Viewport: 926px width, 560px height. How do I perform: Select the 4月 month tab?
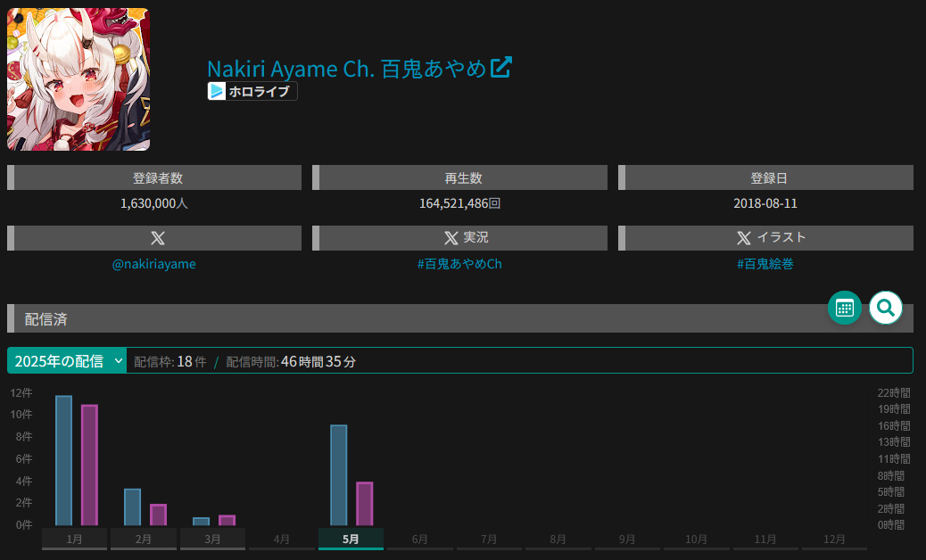282,539
